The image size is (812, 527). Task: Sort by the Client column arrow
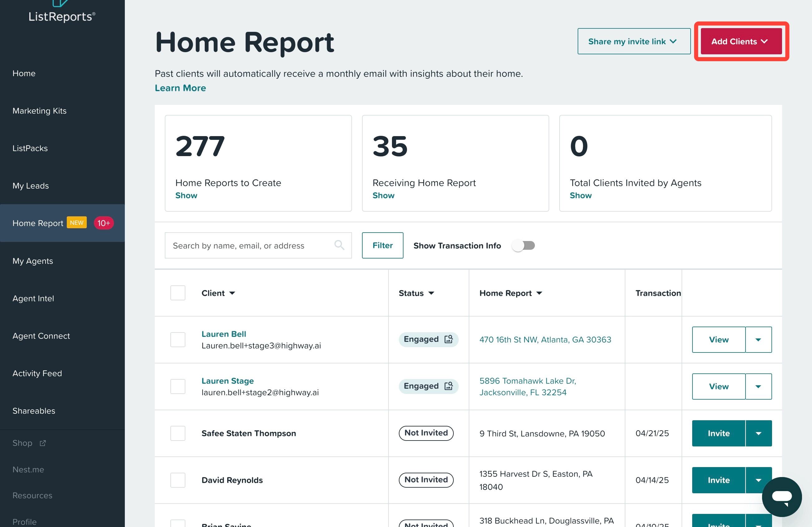coord(232,293)
